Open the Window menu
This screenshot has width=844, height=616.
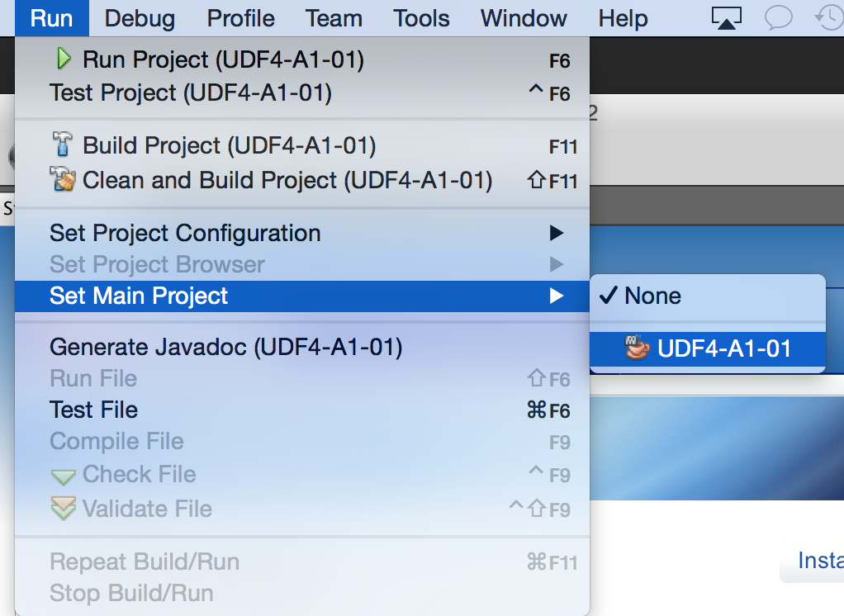524,18
